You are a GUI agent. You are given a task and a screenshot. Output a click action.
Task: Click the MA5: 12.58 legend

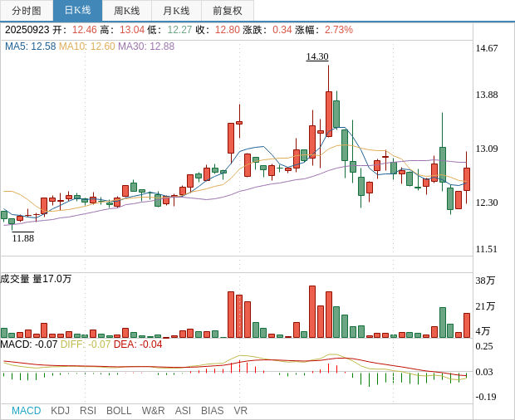coord(30,46)
